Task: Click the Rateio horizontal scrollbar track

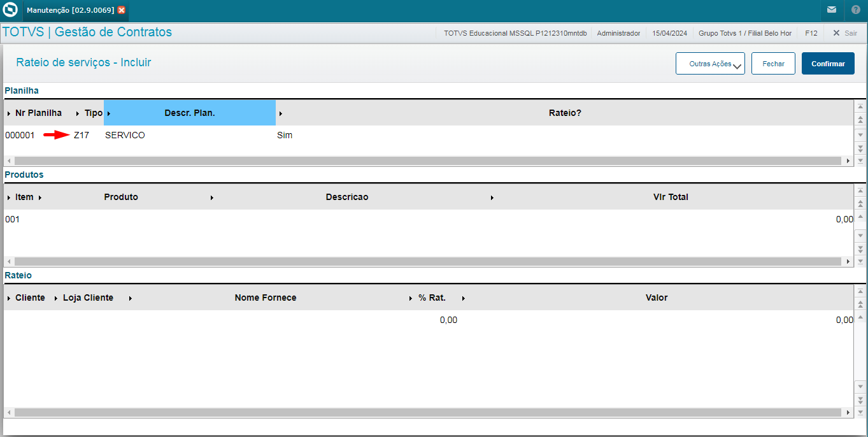Action: point(427,413)
